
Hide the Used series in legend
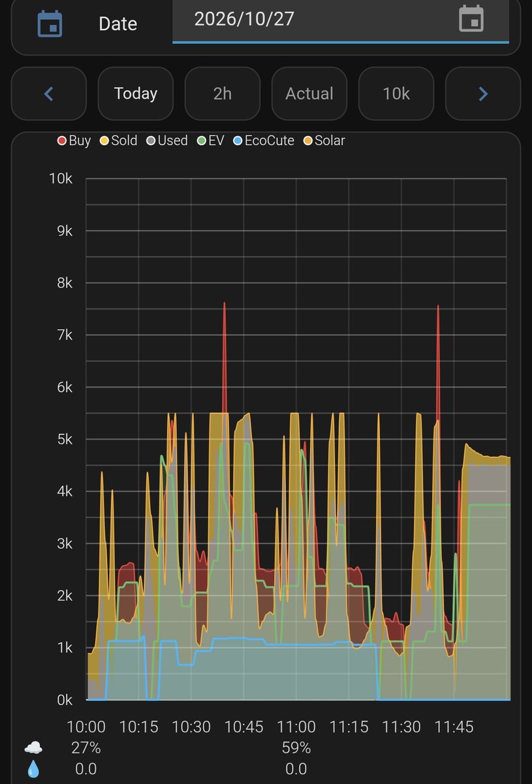click(166, 140)
